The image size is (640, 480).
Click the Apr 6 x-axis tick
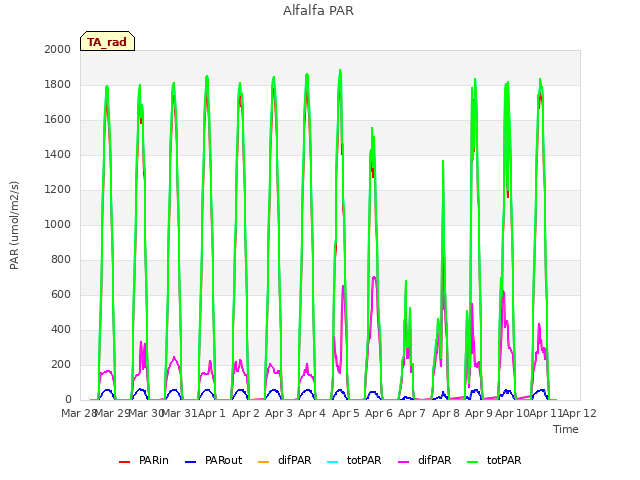[x=379, y=413]
